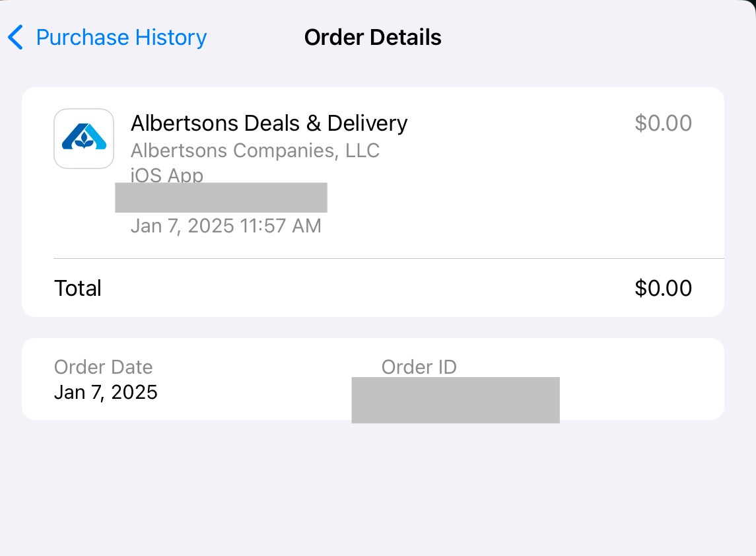This screenshot has width=756, height=556.
Task: Click empty space in the Order Date card
Action: tap(634, 380)
